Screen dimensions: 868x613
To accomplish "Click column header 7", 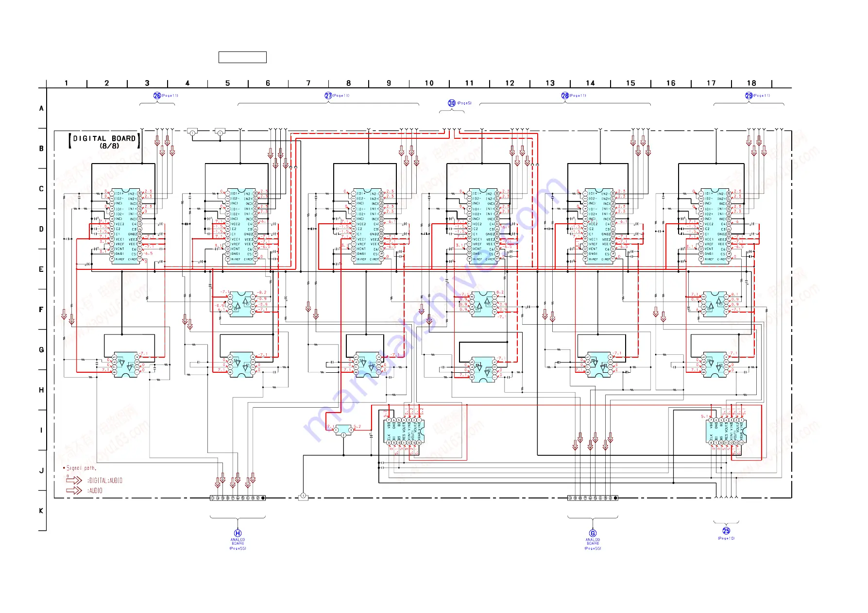I will coord(308,83).
